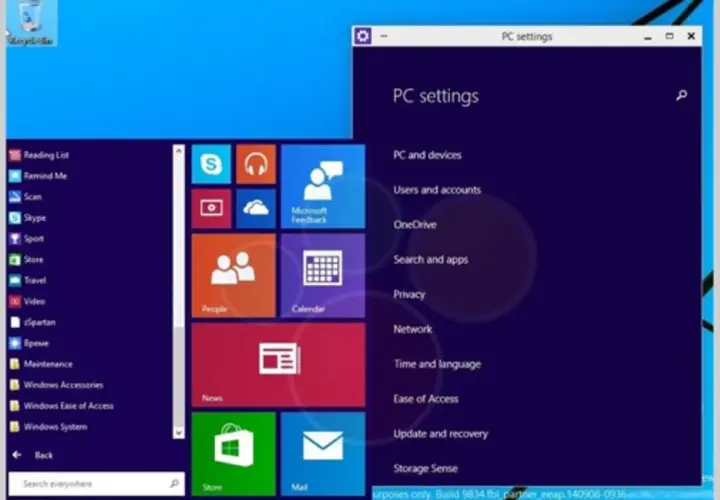Click the Search everywhere input box
This screenshot has height=500, width=720.
tap(96, 483)
